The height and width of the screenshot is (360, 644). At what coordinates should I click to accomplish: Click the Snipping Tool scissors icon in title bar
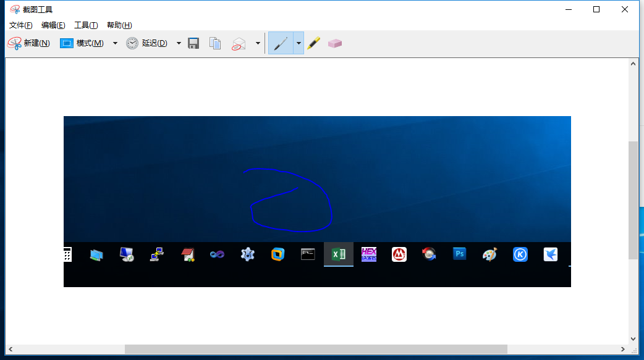click(15, 9)
